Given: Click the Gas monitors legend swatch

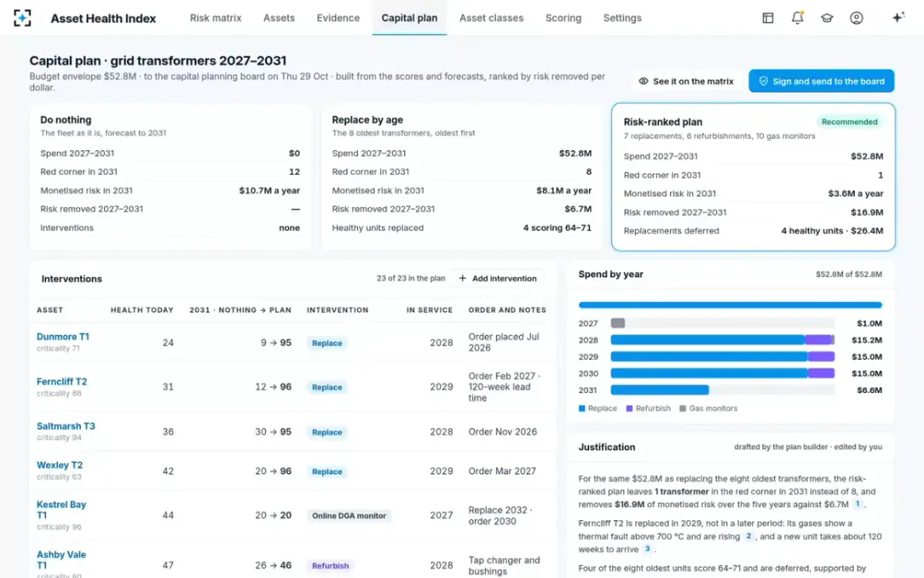Looking at the screenshot, I should coord(682,408).
